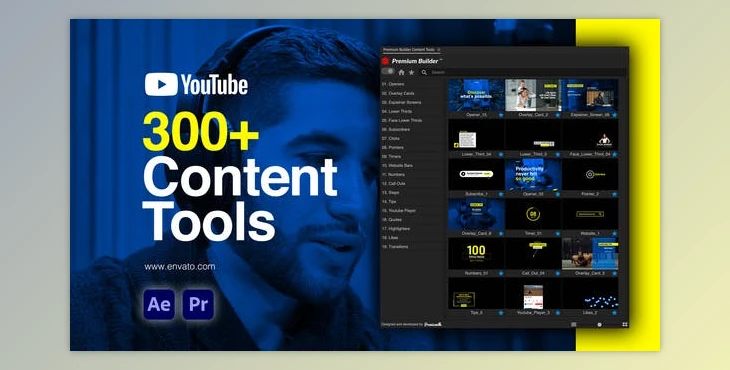730x370 pixels.
Task: Favorite the Subscribe_1 item star
Action: point(501,194)
